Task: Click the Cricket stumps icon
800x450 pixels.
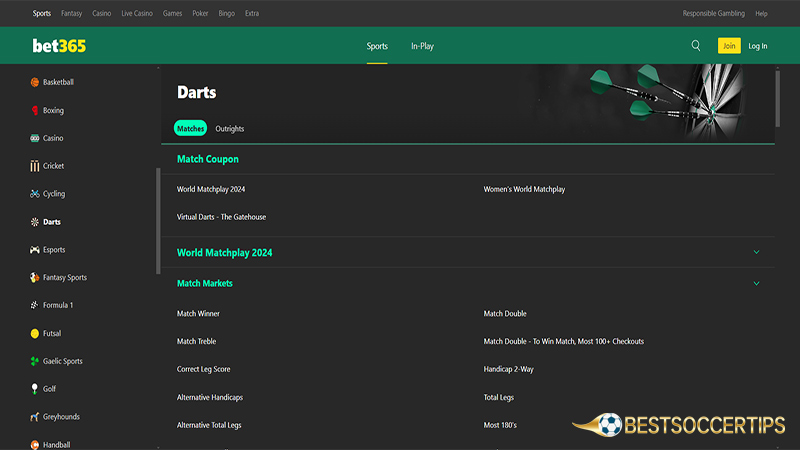Action: coord(35,166)
